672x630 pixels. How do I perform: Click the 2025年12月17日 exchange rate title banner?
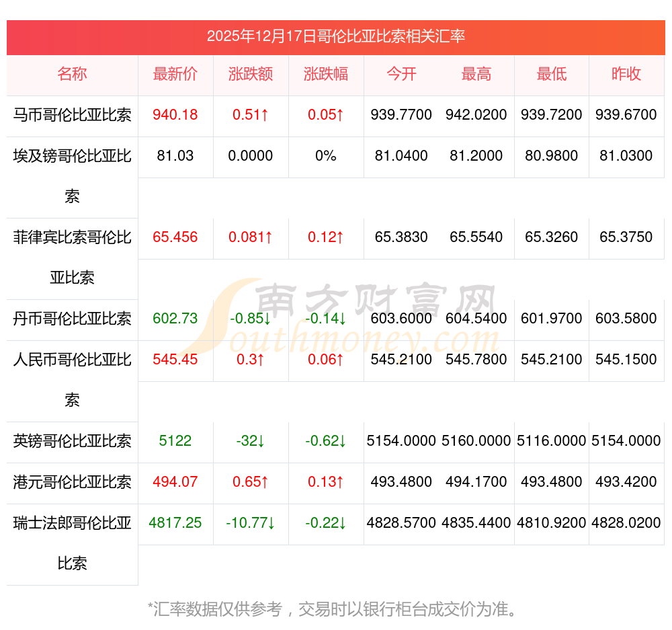coord(336,36)
